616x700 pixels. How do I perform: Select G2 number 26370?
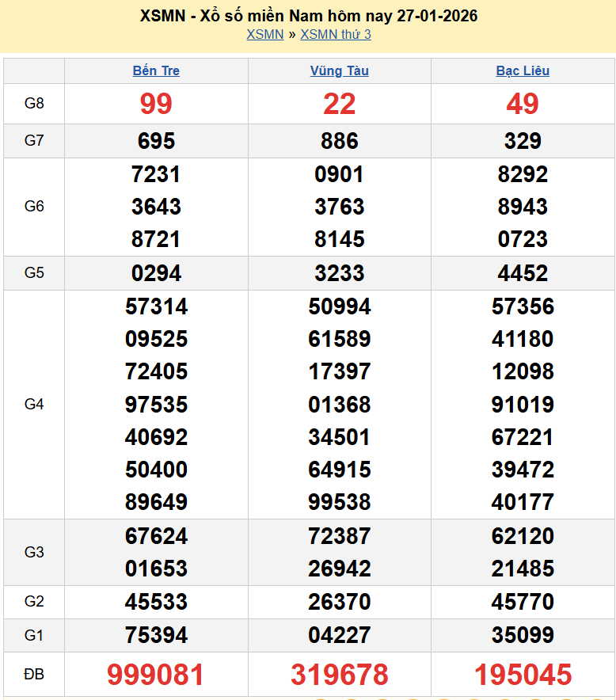coord(339,602)
